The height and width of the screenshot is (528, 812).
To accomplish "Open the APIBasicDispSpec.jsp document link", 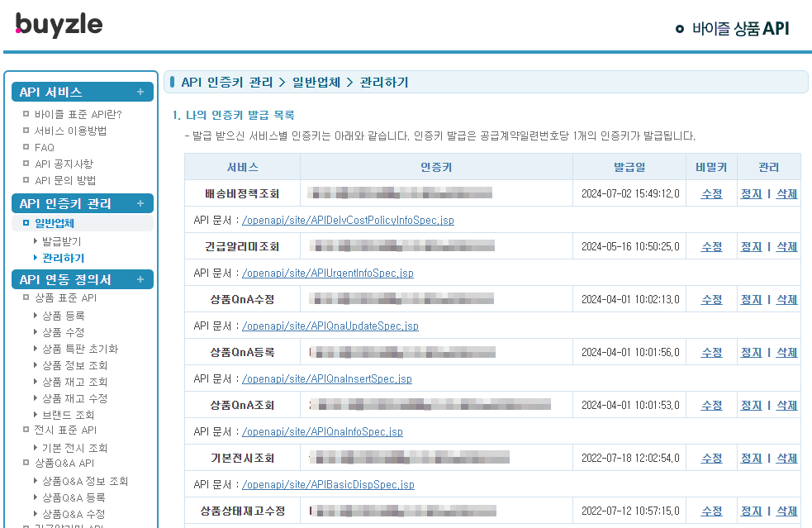I will click(328, 485).
